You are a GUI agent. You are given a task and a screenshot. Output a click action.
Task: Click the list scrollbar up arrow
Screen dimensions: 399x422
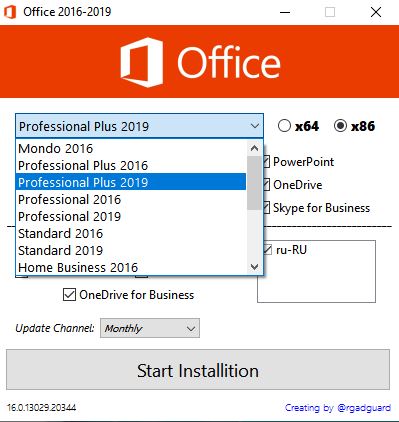click(254, 148)
